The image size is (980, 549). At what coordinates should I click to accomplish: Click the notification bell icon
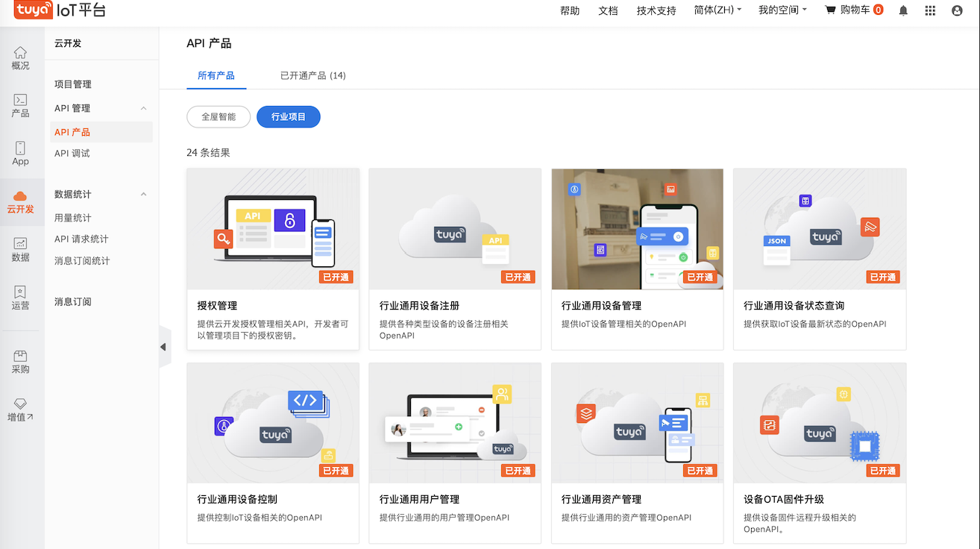[903, 10]
